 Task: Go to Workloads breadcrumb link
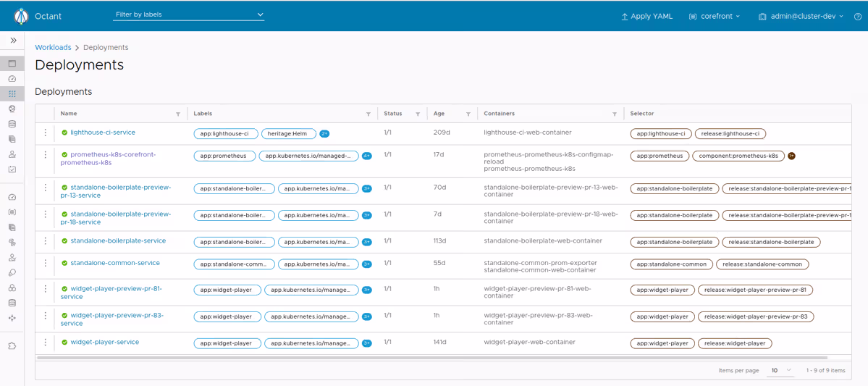point(53,48)
